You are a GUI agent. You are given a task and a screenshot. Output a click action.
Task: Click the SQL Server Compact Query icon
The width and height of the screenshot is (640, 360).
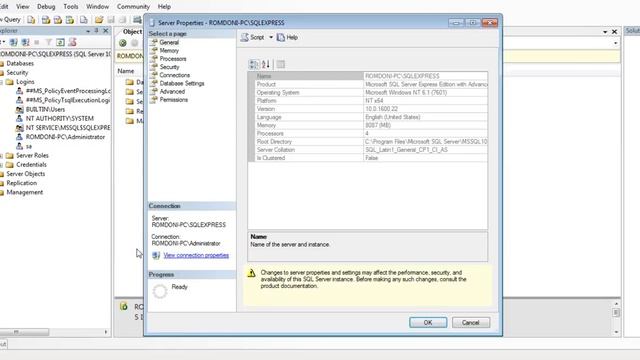click(x=84, y=20)
